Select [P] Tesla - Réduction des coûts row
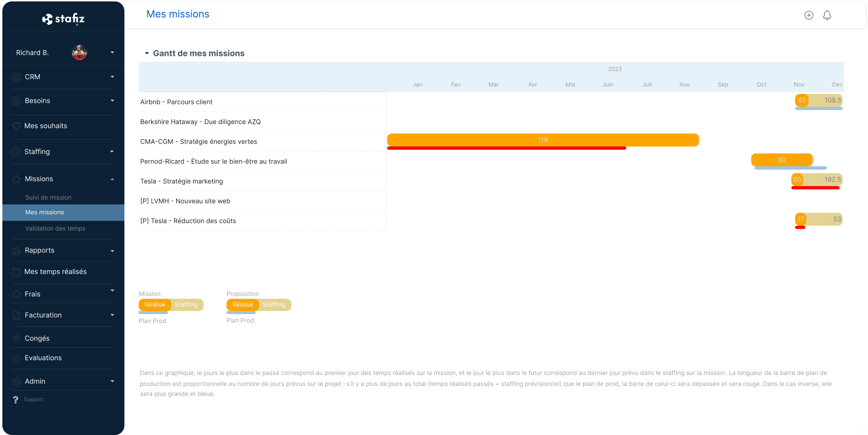This screenshot has width=868, height=435. pos(262,221)
